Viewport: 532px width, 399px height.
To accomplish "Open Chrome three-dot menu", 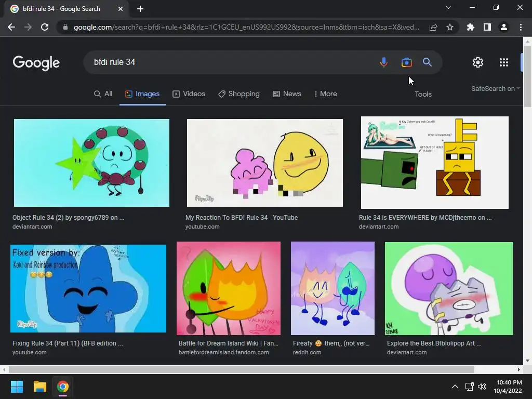I will (521, 27).
